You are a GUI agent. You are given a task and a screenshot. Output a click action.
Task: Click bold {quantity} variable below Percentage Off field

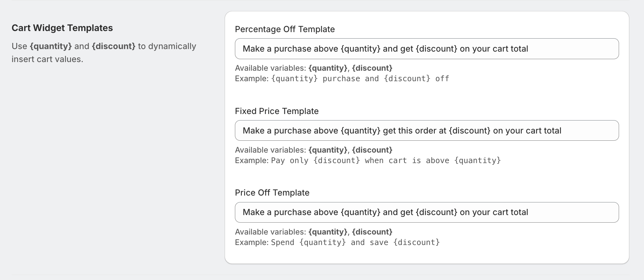click(328, 68)
